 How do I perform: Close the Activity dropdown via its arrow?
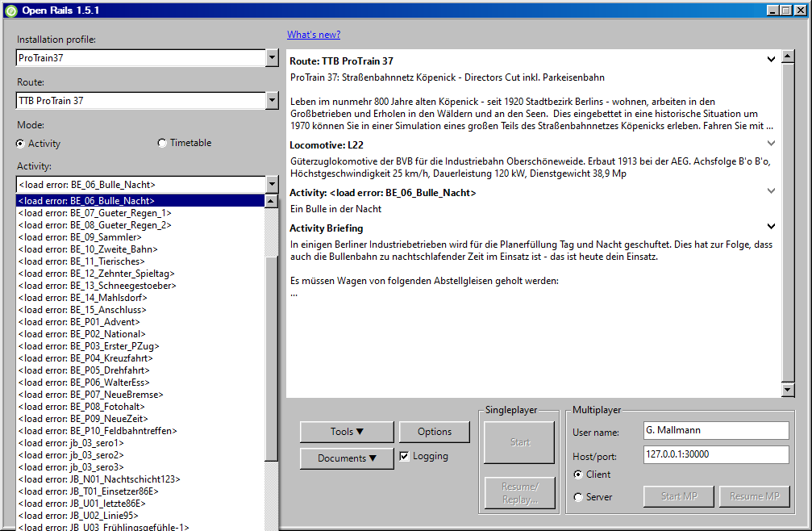click(x=272, y=185)
